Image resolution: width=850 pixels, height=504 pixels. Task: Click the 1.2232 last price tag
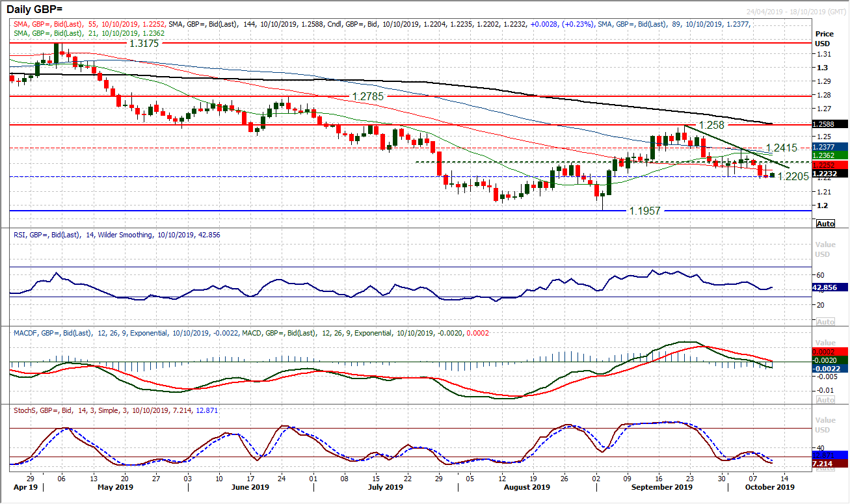click(x=829, y=174)
